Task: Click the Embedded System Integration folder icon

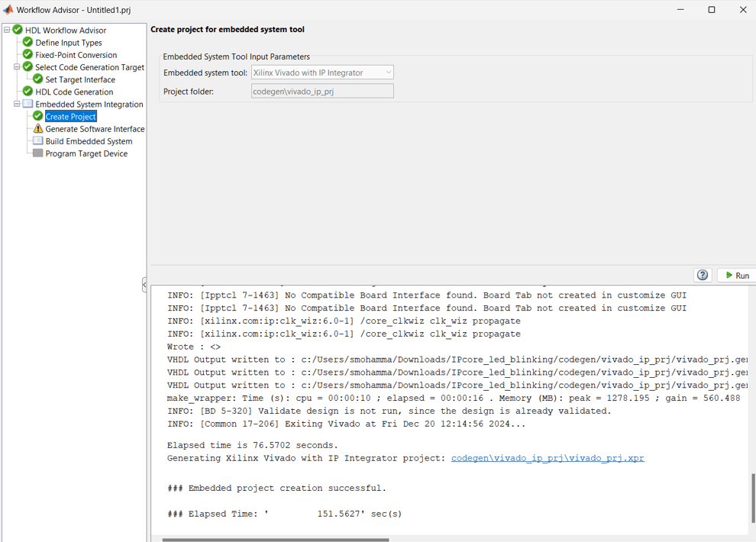Action: pyautogui.click(x=27, y=104)
